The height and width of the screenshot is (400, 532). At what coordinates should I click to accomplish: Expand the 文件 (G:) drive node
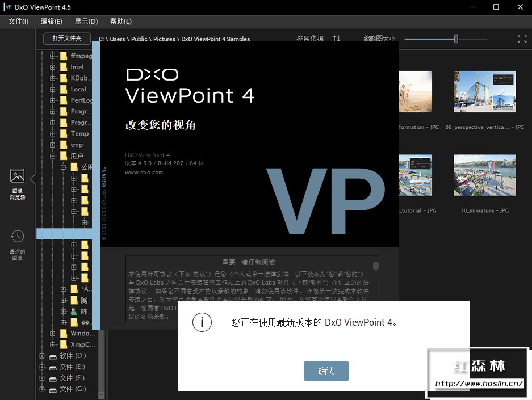[42, 389]
